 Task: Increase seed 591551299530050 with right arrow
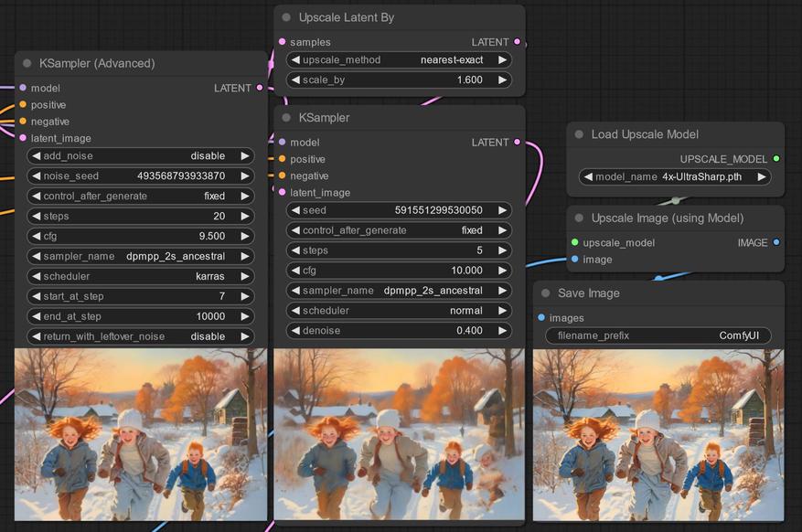coord(502,210)
